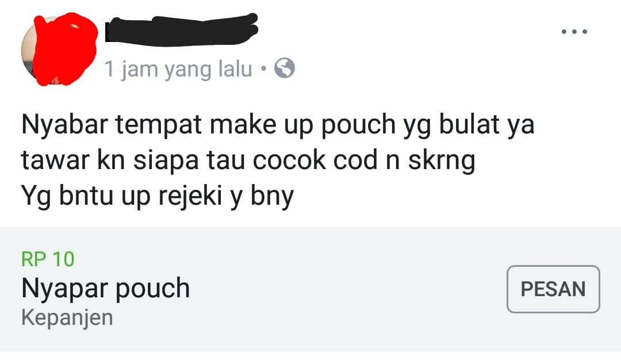Select the green RP 10 price label
The width and height of the screenshot is (621, 364).
point(48,259)
